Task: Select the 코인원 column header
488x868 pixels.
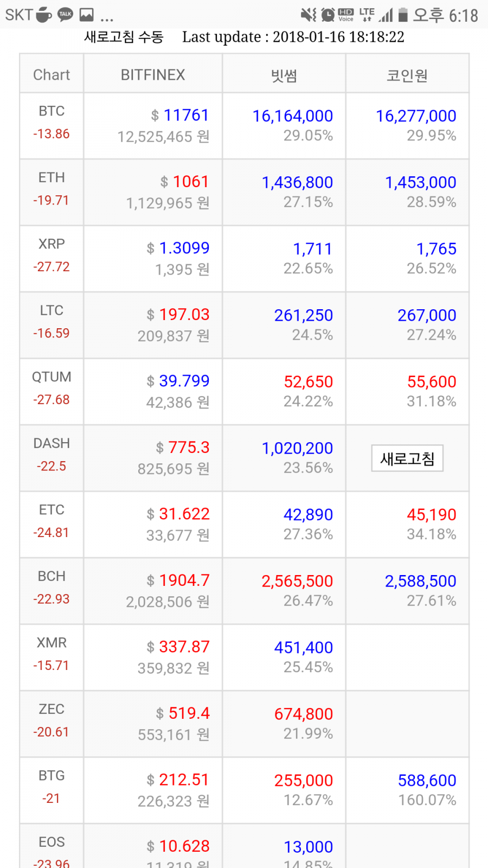Action: 407,75
